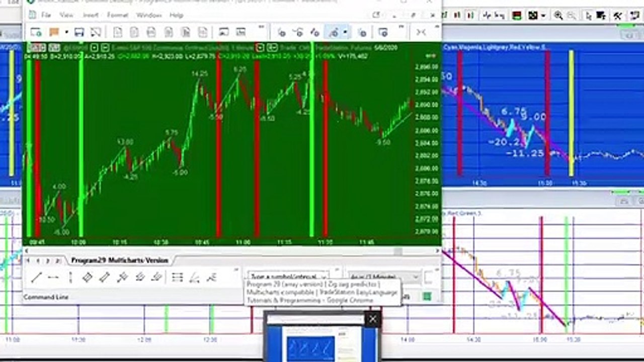644x362 pixels.
Task: Click the last-tab navigation arrow left of Program29 tab
Action: (x=58, y=260)
